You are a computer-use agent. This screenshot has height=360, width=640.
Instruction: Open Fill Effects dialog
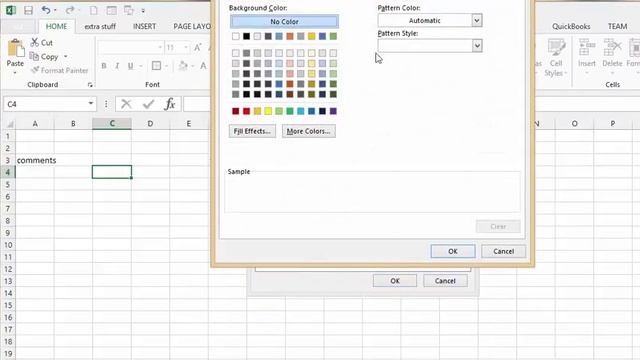[252, 131]
